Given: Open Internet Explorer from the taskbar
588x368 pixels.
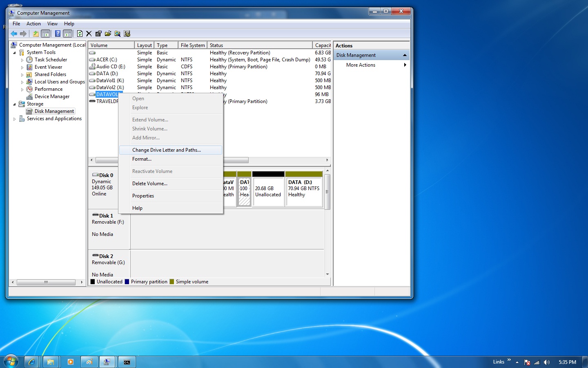Looking at the screenshot, I should point(32,361).
